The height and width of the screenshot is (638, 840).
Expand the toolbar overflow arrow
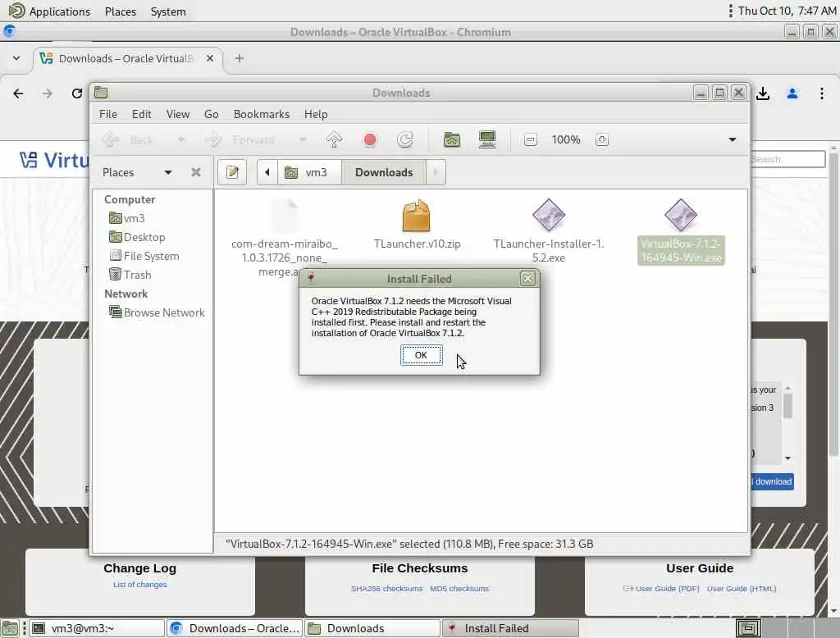pos(733,139)
